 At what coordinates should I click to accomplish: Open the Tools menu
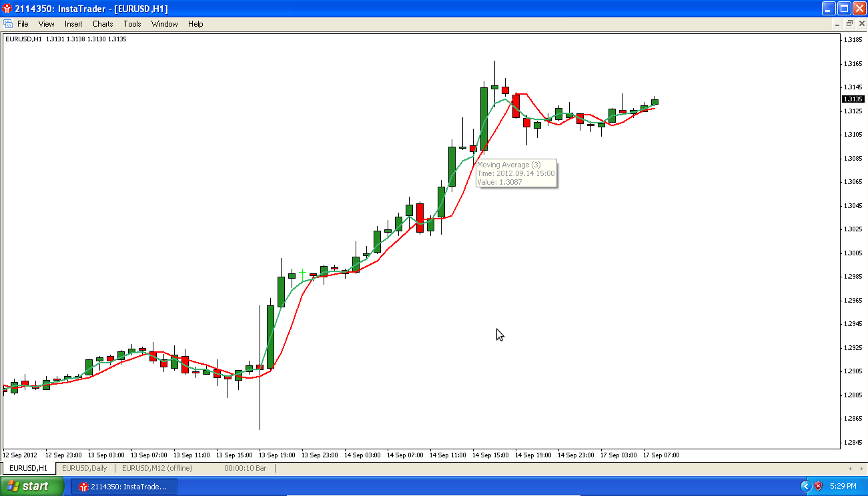[132, 24]
